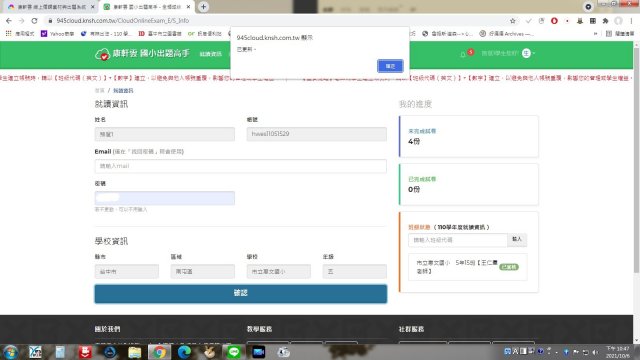The width and height of the screenshot is (640, 360).
Task: Click the 姓名 name field
Action: (164, 134)
